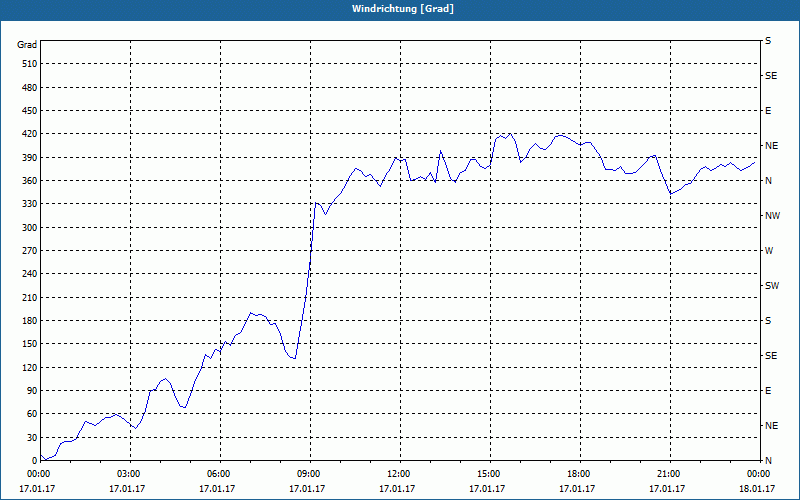Click the 09:00 time label
The image size is (800, 500).
[x=307, y=474]
